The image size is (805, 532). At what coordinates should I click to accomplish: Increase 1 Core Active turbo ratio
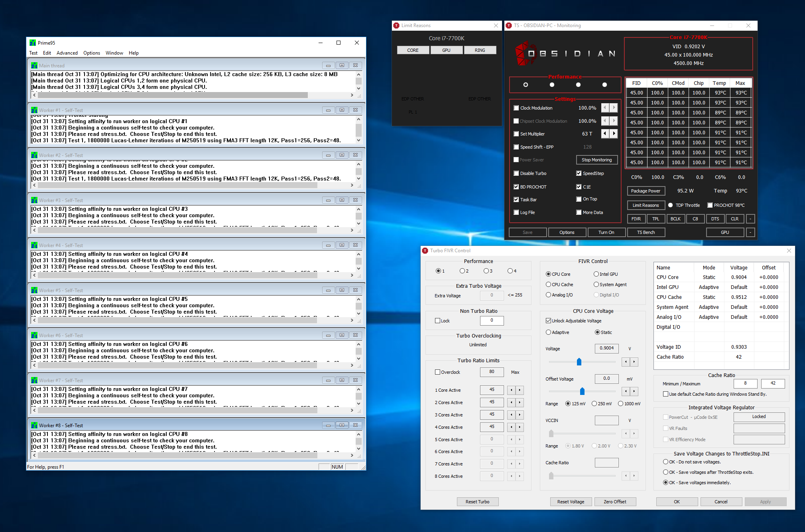coord(520,390)
